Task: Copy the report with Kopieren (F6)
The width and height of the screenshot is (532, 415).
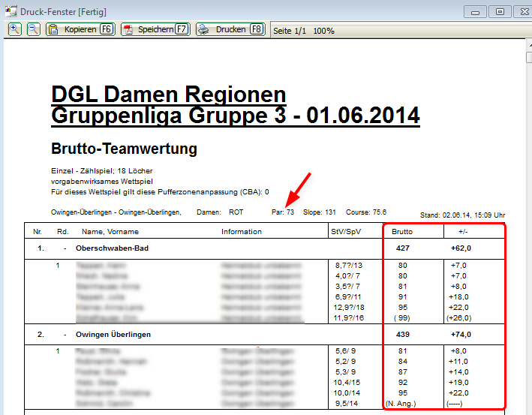Action: click(x=80, y=29)
